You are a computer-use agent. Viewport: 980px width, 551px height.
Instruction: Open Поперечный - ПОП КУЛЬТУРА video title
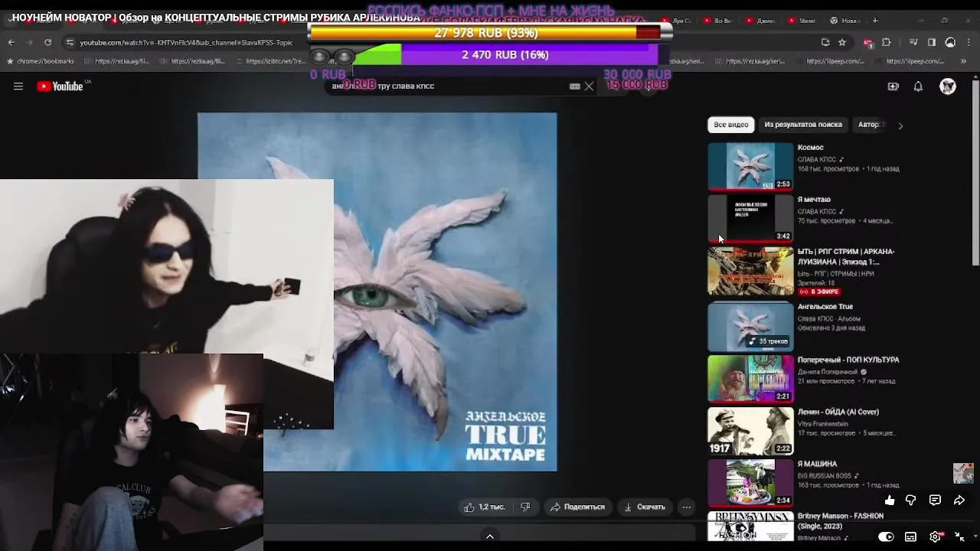pyautogui.click(x=848, y=360)
